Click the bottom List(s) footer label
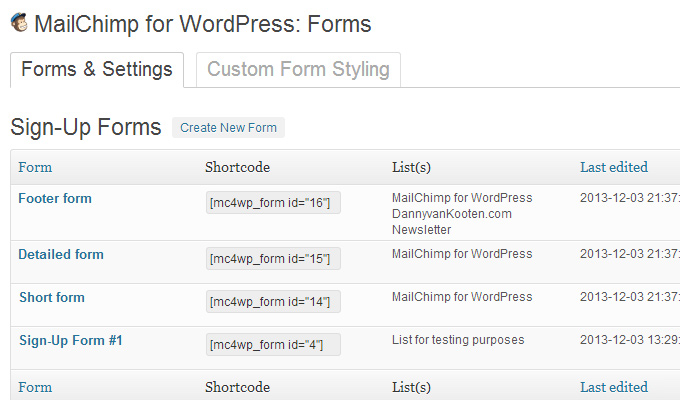This screenshot has height=400, width=680. tap(411, 387)
